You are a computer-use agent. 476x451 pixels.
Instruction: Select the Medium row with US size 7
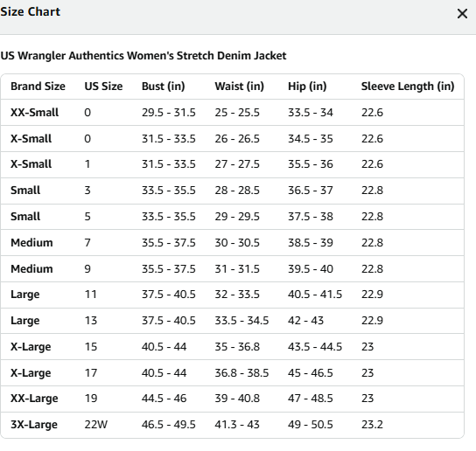(x=232, y=243)
